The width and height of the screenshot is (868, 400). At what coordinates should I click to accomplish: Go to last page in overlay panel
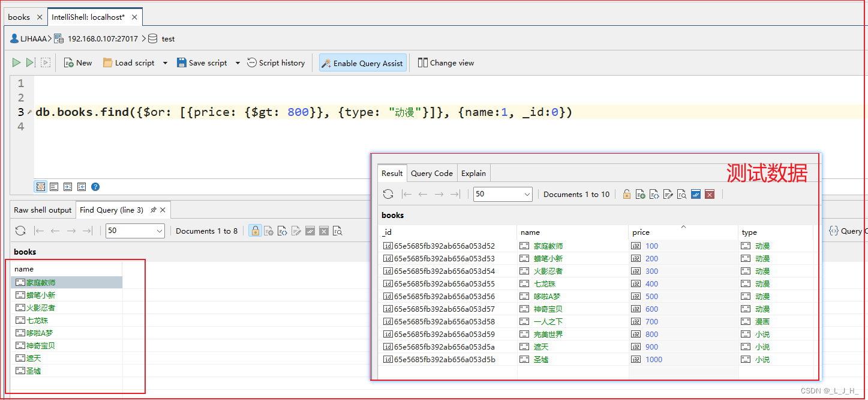(x=455, y=194)
